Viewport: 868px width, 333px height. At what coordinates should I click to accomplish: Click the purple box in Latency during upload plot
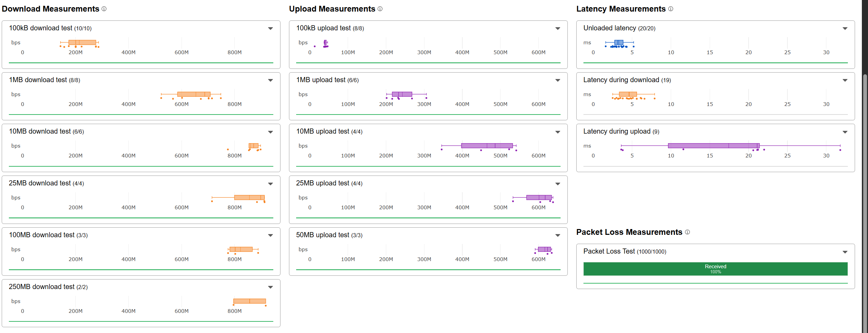pyautogui.click(x=714, y=146)
